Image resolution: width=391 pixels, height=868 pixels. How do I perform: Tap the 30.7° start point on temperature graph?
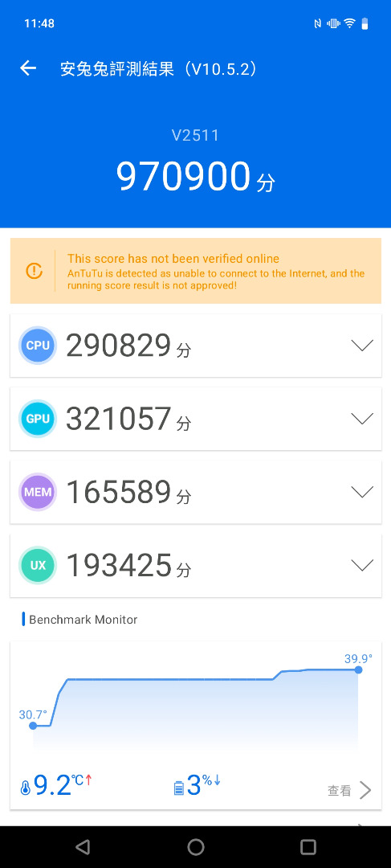coord(33,725)
